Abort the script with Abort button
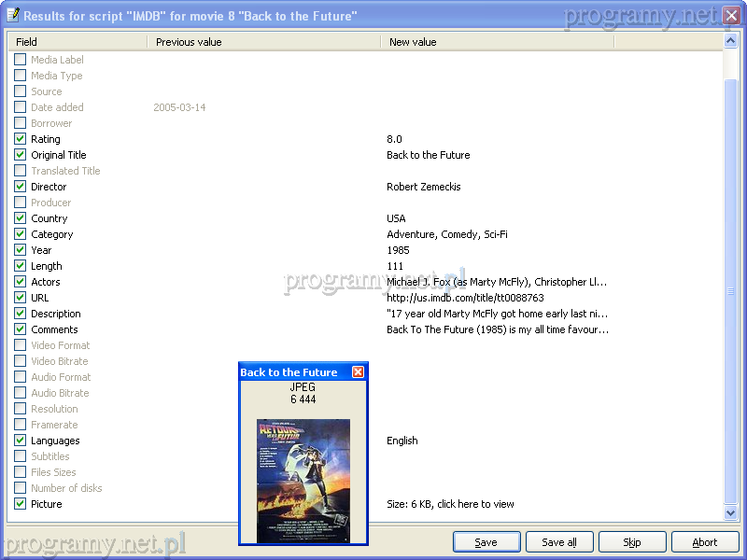The width and height of the screenshot is (747, 560). 705,542
